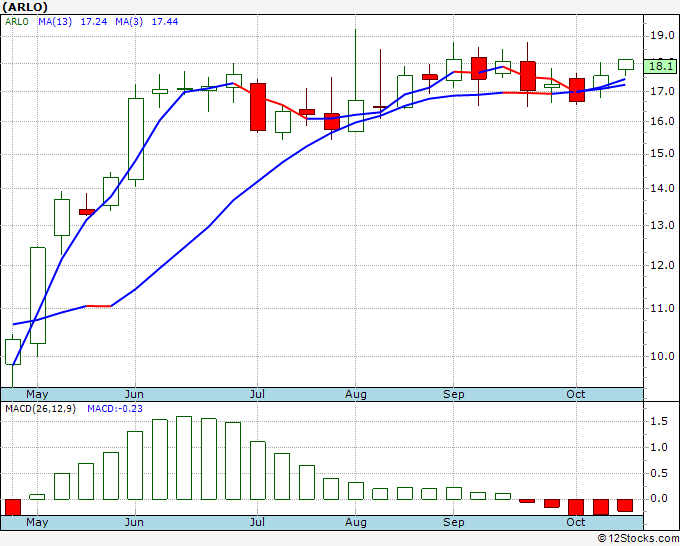Click the Jul label on MACD axis
The height and width of the screenshot is (546, 680).
point(257,523)
